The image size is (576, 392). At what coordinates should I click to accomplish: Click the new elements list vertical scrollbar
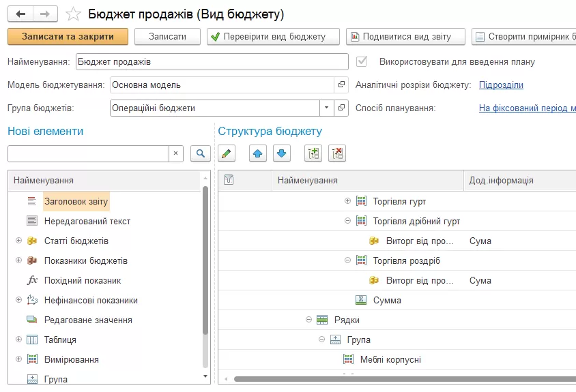(x=205, y=260)
